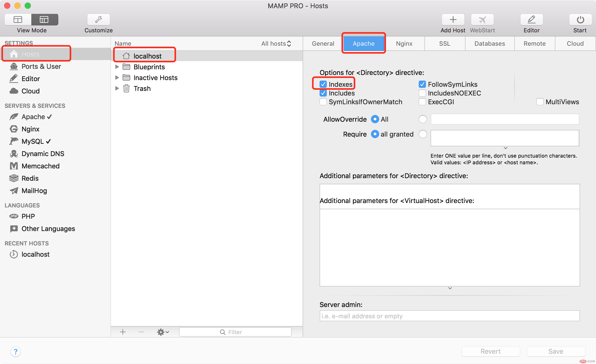Switch to the Remote tab
The height and width of the screenshot is (364, 596).
535,44
